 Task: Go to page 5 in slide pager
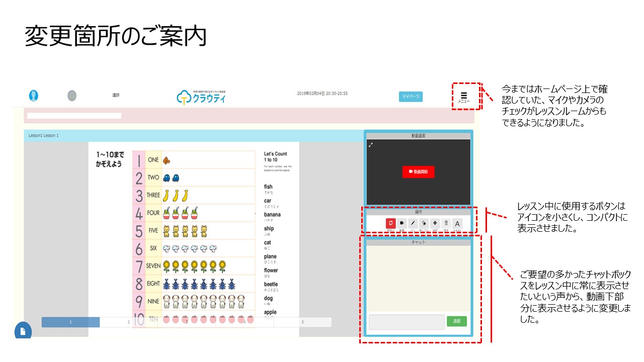click(x=302, y=322)
